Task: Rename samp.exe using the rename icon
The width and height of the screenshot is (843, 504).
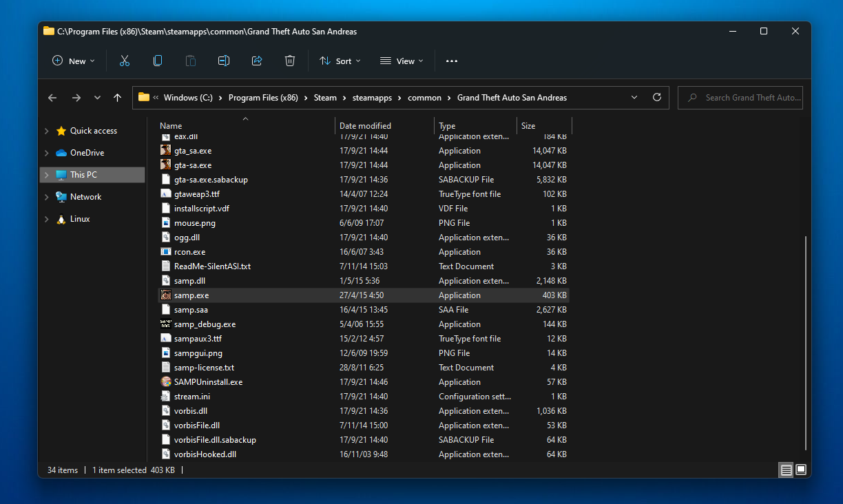Action: [224, 61]
